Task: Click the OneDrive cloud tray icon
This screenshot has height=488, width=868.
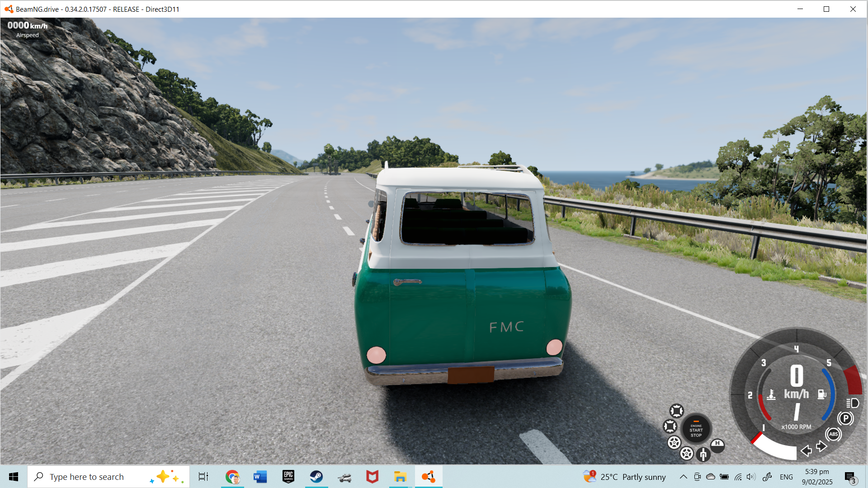Action: [x=711, y=477]
